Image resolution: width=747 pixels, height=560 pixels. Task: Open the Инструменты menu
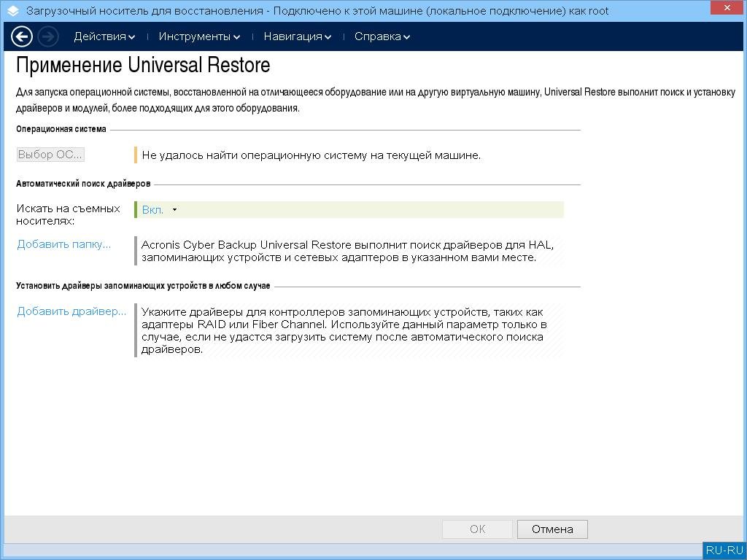pyautogui.click(x=199, y=36)
